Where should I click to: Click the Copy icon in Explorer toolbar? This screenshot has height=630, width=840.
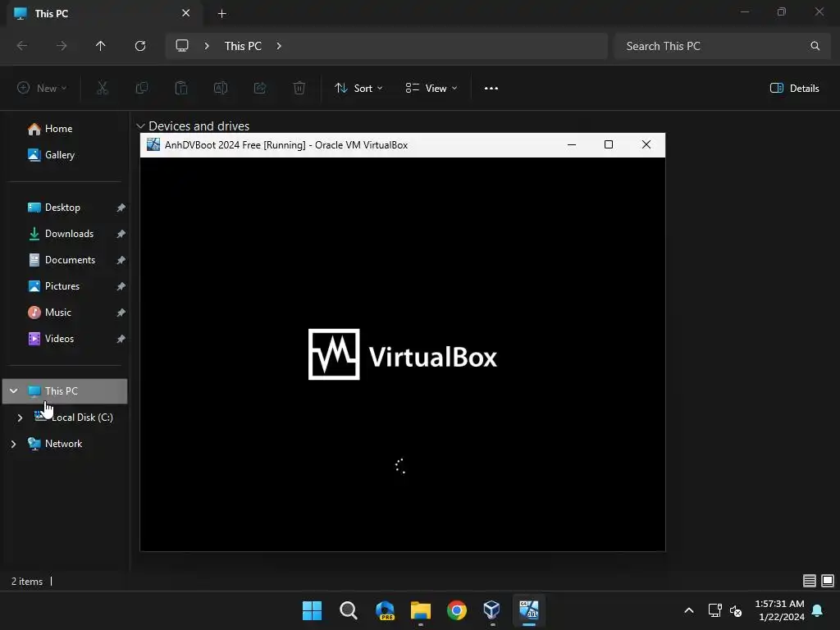[x=142, y=89]
